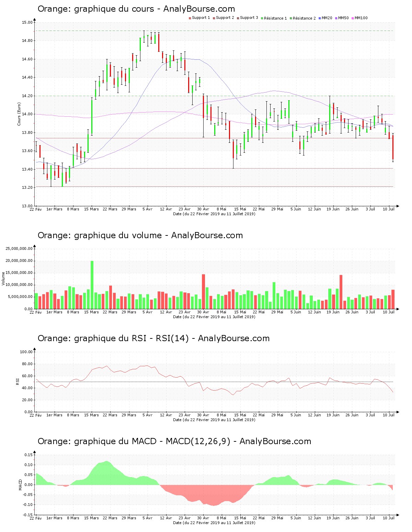Viewport: 412px width, 532px height.
Task: Click '5 Avr' date label under price chart
Action: pyautogui.click(x=147, y=209)
